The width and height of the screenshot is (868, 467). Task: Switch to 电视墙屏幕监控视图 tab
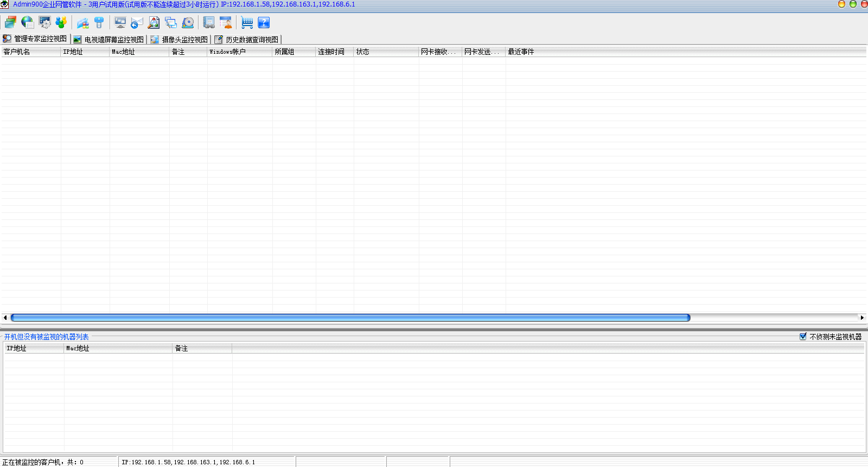[x=109, y=40]
